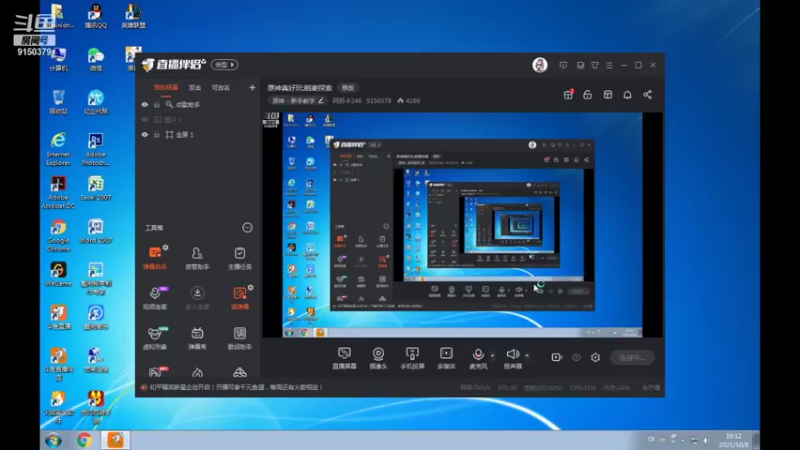Screen dimensions: 800x450
Task: Add a 摄像头 camera source
Action: coord(378,358)
